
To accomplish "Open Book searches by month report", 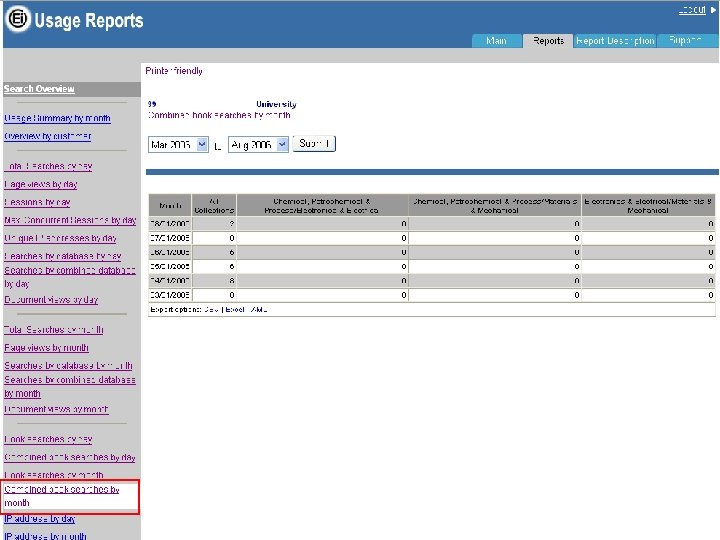I will point(54,475).
